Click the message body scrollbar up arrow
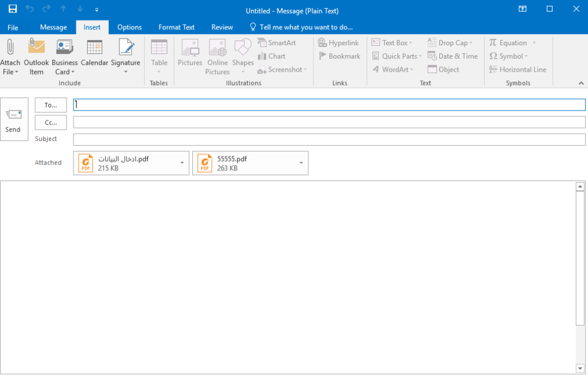This screenshot has height=379, width=588. 580,186
